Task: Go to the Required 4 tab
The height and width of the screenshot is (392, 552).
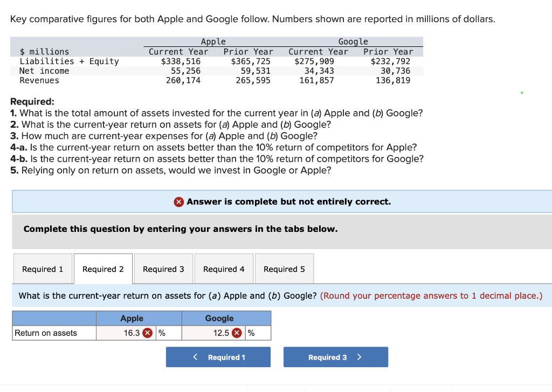Action: point(224,269)
